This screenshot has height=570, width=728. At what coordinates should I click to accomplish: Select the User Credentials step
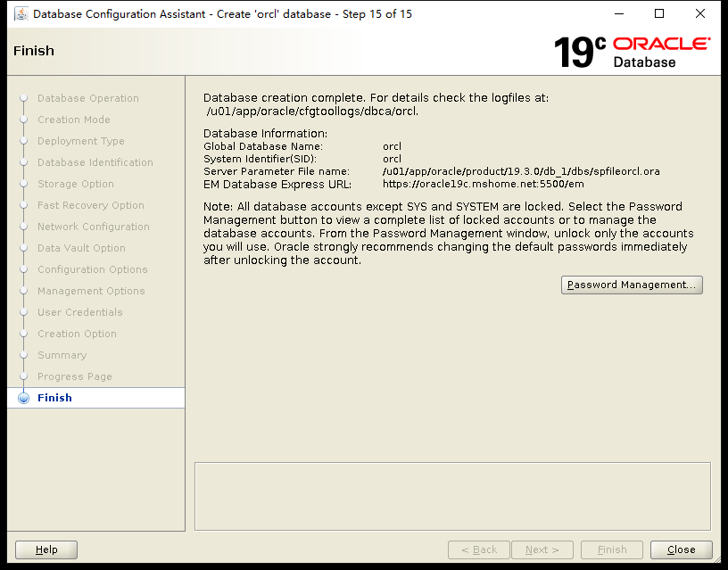80,312
